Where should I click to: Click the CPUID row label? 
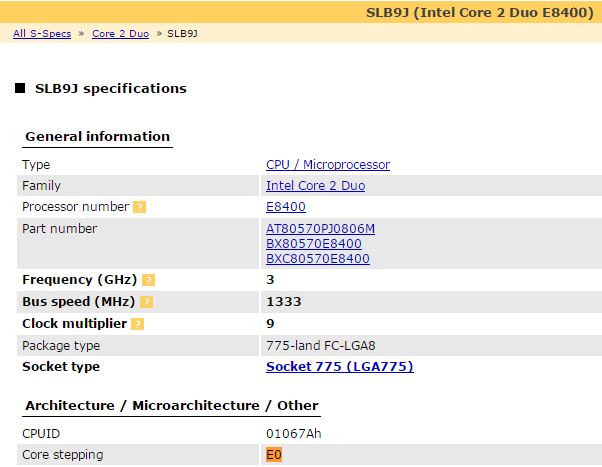pos(41,434)
